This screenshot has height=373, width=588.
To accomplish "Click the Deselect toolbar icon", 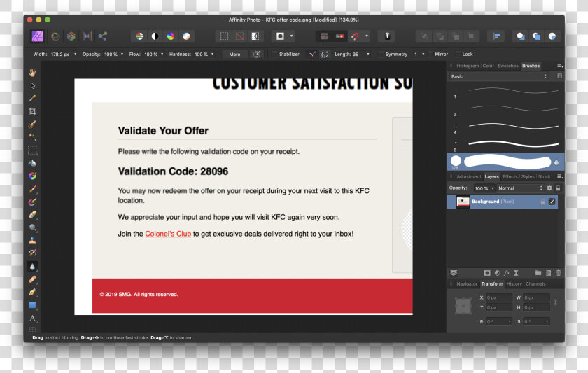I will [239, 36].
